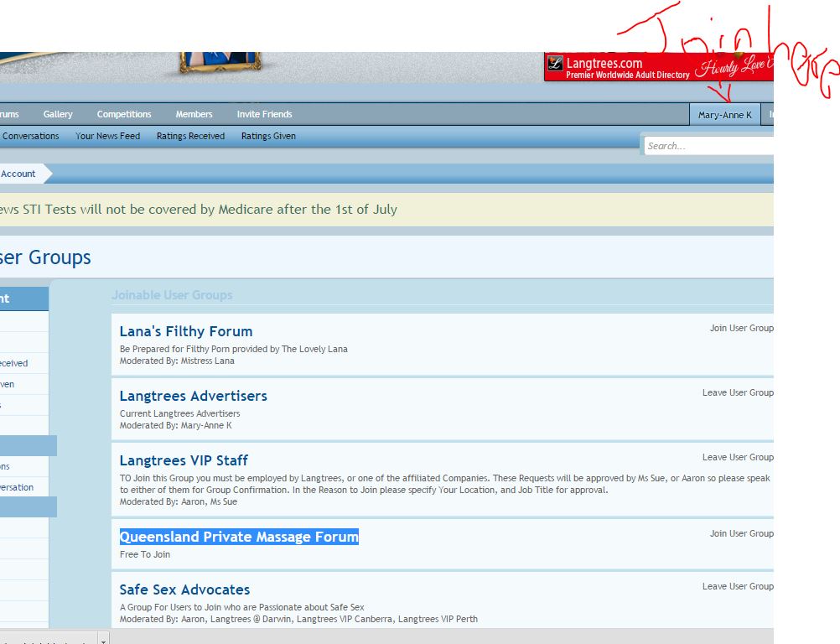Go to the Competitions page

pos(124,114)
